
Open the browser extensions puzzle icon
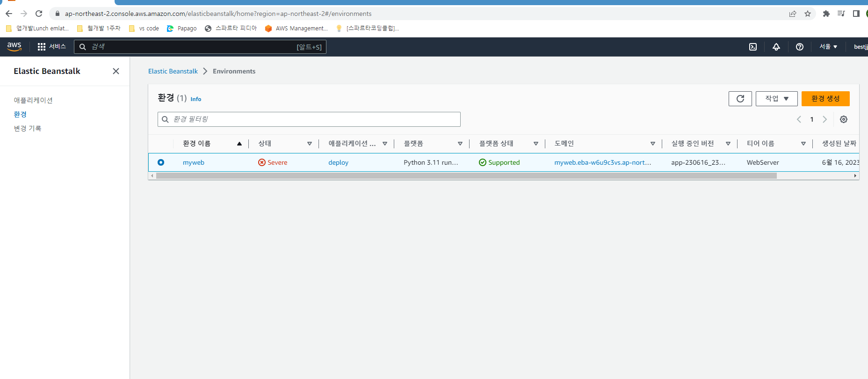click(x=826, y=14)
